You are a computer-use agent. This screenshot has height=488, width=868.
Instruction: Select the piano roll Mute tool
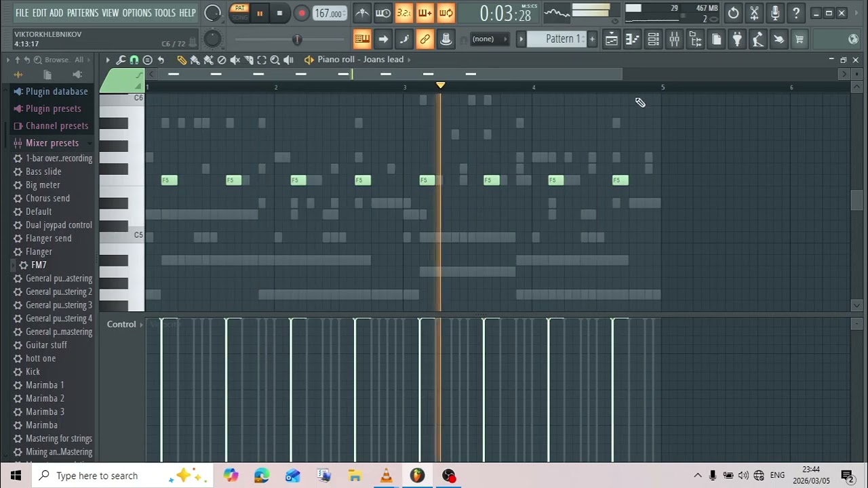(x=235, y=60)
